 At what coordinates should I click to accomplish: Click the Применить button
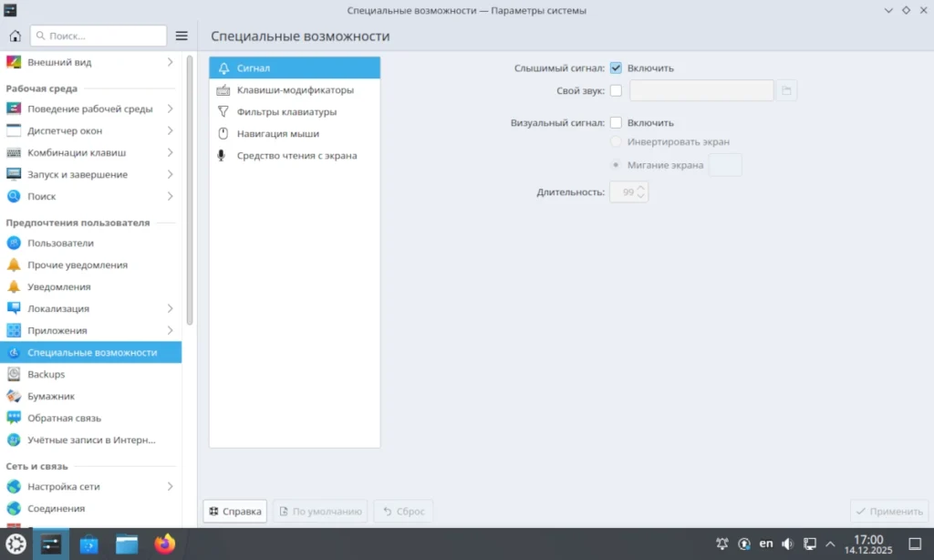[889, 511]
